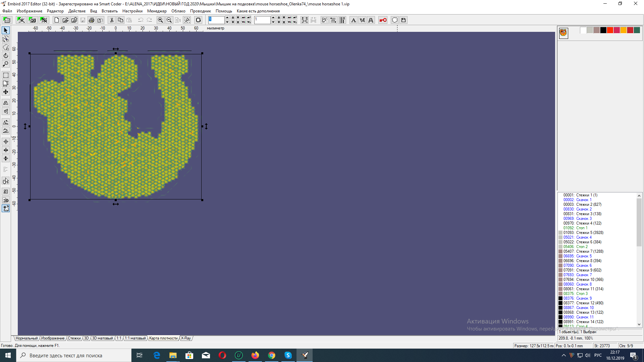Open the Файл menu
Image resolution: width=644 pixels, height=362 pixels.
pyautogui.click(x=7, y=11)
